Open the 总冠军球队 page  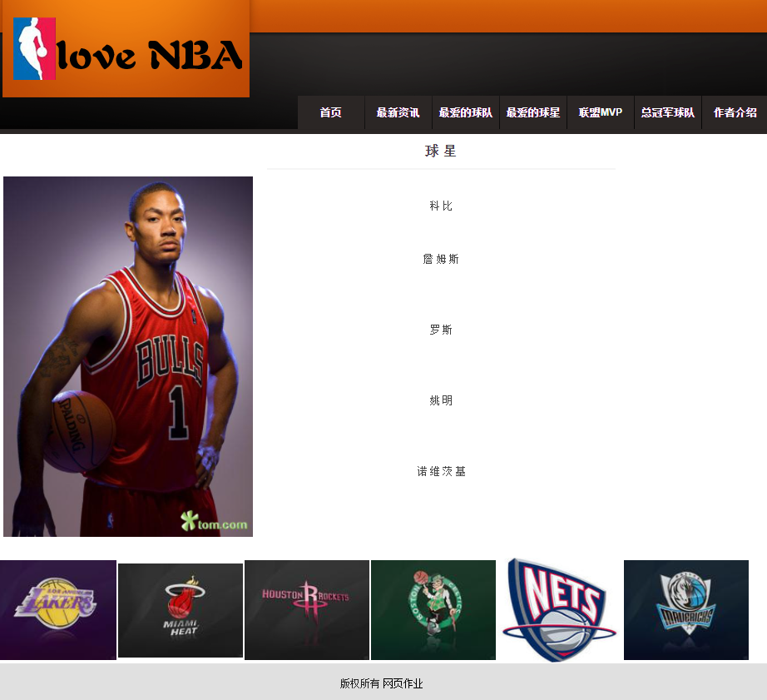[x=667, y=112]
